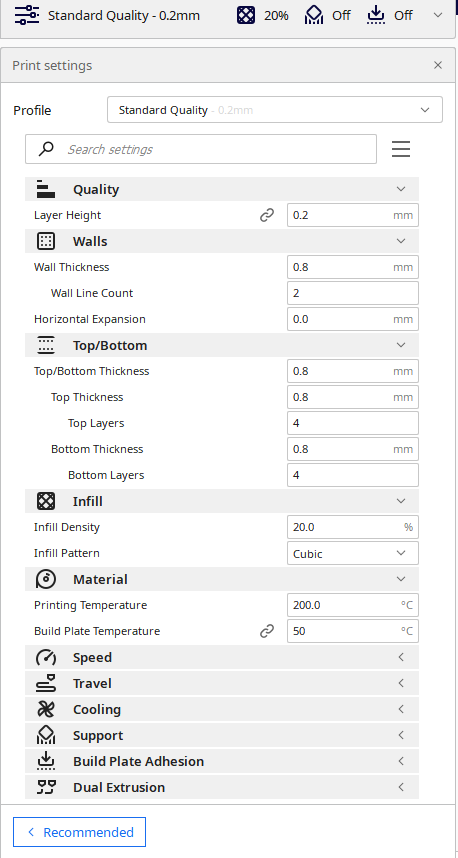Click the link icon beside Build Plate Temperature

point(266,631)
